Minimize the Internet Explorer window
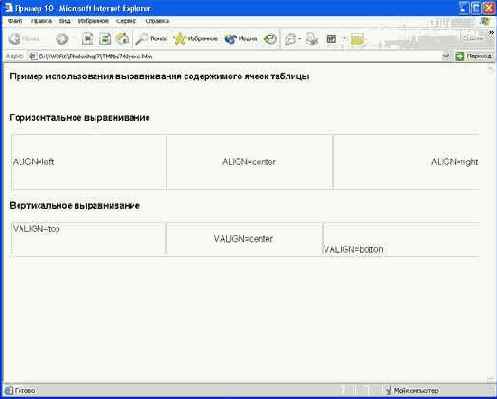Image resolution: width=497 pixels, height=399 pixels. click(464, 8)
